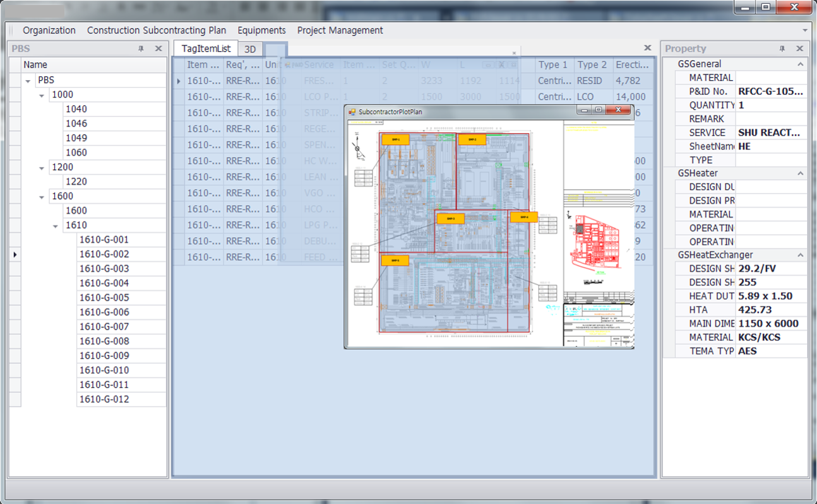Close the PBS panel

tap(158, 49)
